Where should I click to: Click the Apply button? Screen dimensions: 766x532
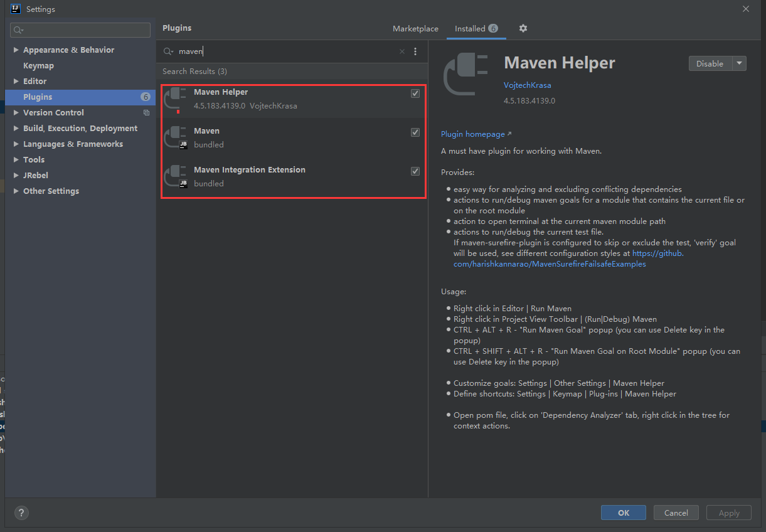tap(729, 513)
